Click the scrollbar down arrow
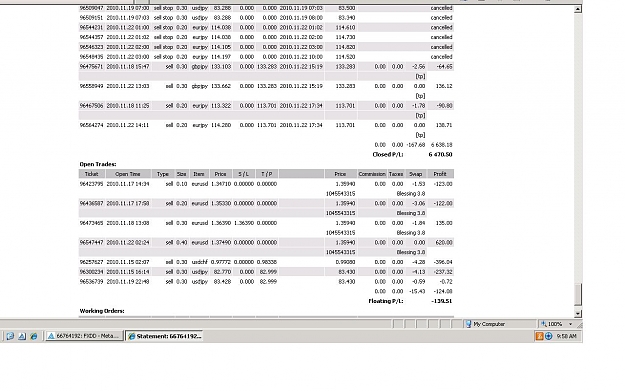The width and height of the screenshot is (625, 391). pos(578,313)
